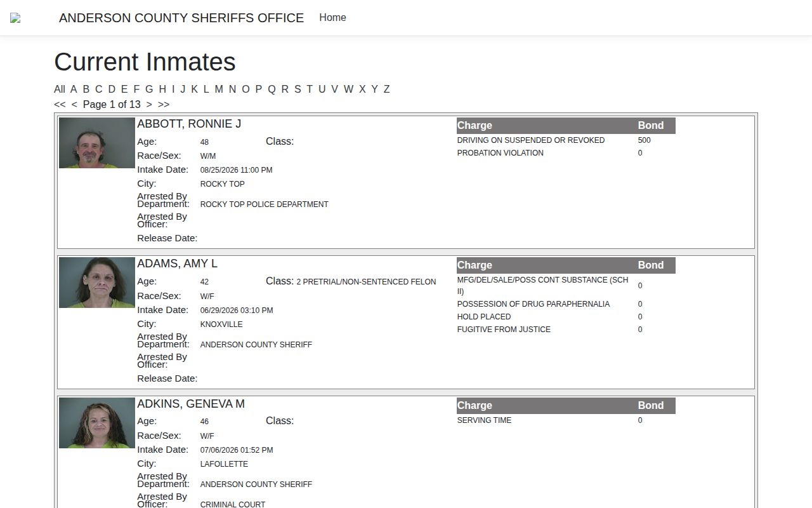Click Page 1 of 13 indicator

click(x=112, y=104)
